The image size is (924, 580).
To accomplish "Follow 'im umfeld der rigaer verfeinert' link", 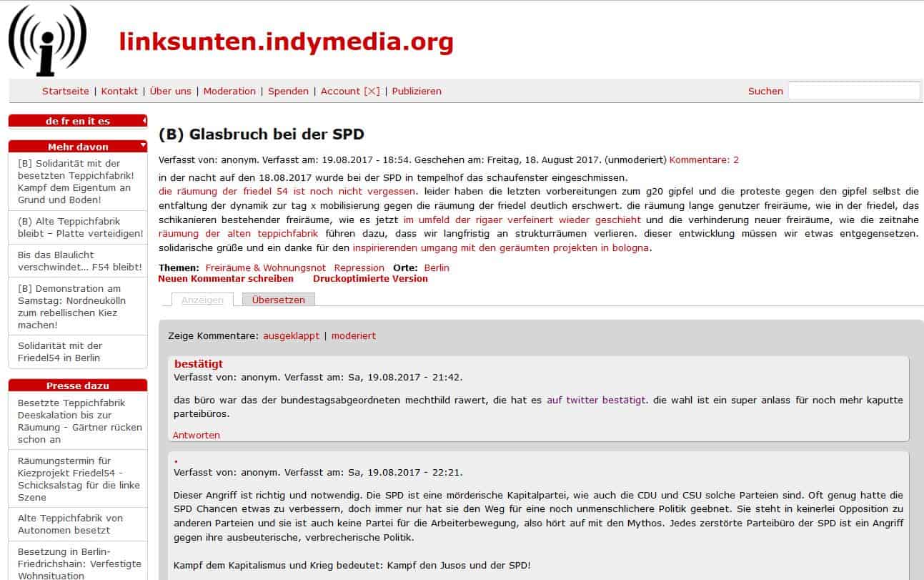I will [522, 220].
